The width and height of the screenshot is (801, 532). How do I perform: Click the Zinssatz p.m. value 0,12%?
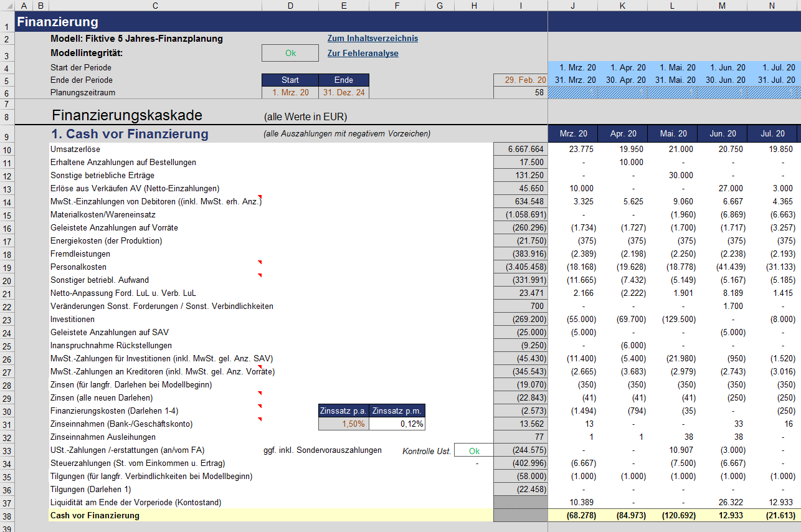398,424
